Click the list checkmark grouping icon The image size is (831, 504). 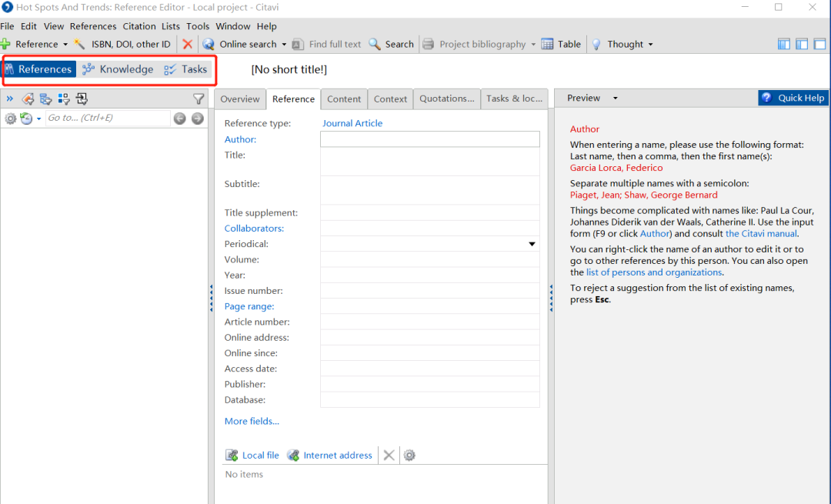[64, 98]
